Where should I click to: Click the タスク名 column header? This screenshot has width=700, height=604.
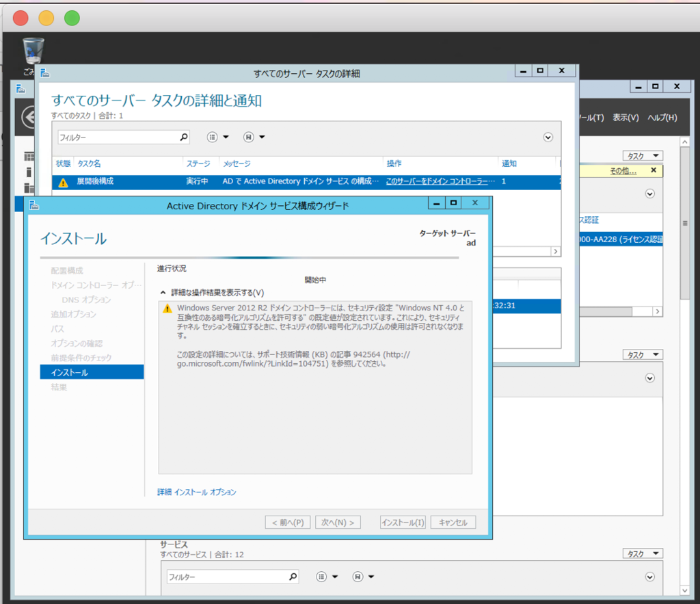tap(90, 163)
